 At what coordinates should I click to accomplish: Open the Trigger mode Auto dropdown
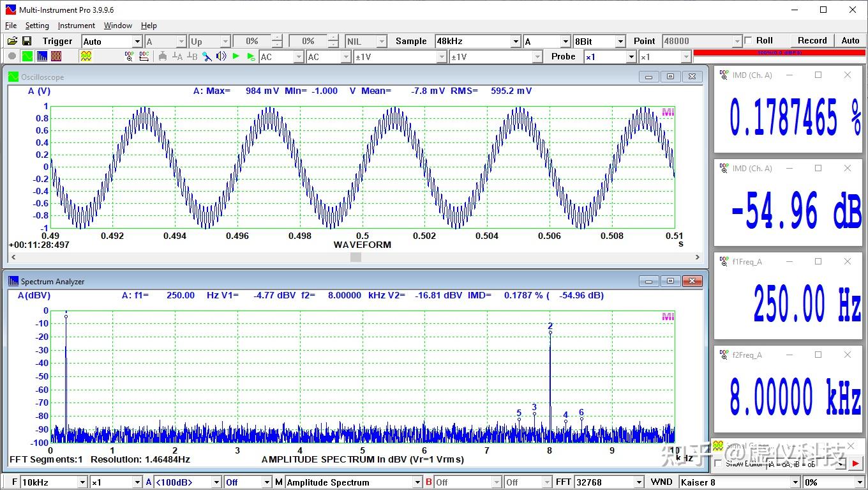(137, 42)
